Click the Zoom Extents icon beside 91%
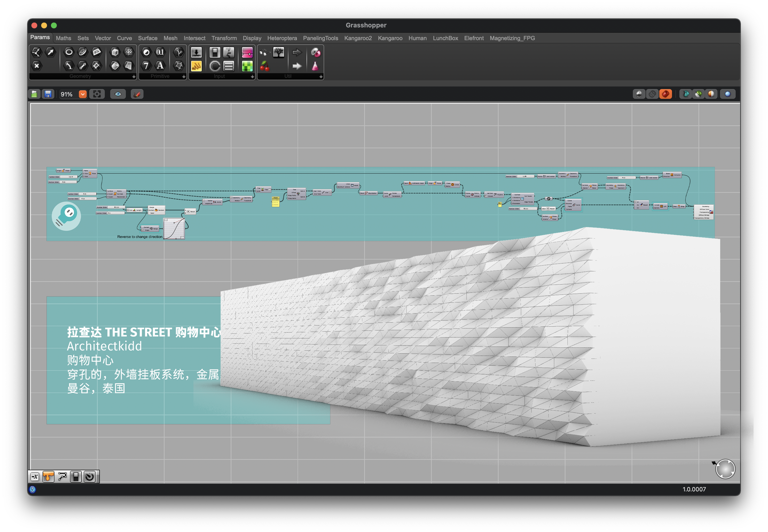This screenshot has height=532, width=768. coord(97,94)
